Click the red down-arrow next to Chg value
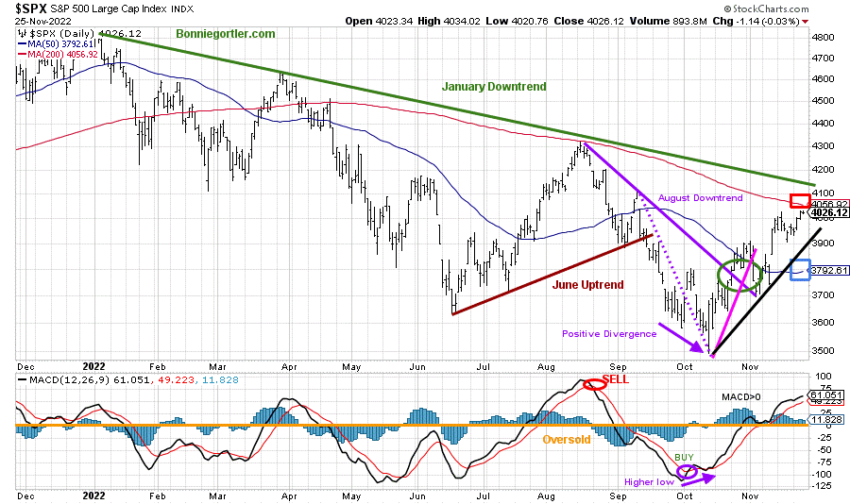This screenshot has width=850, height=504. point(805,22)
